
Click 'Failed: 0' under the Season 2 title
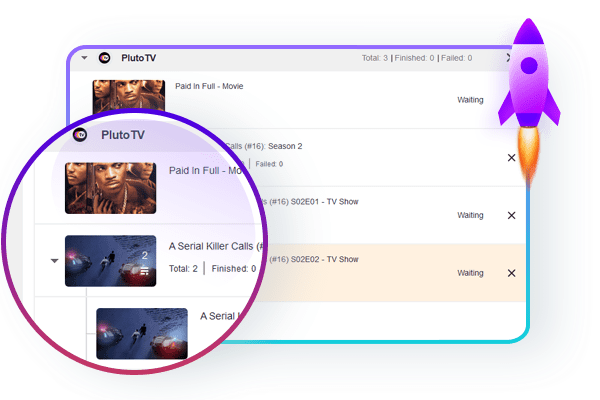point(269,164)
